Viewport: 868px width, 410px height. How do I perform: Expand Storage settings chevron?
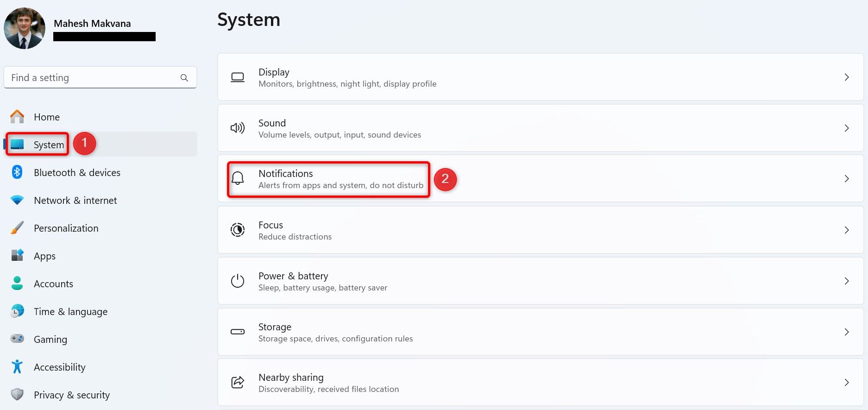click(847, 332)
